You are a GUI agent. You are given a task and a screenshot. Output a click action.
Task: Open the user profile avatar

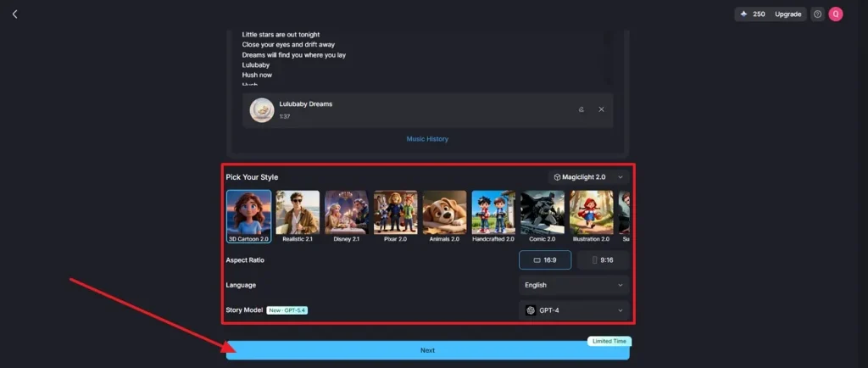tap(836, 14)
